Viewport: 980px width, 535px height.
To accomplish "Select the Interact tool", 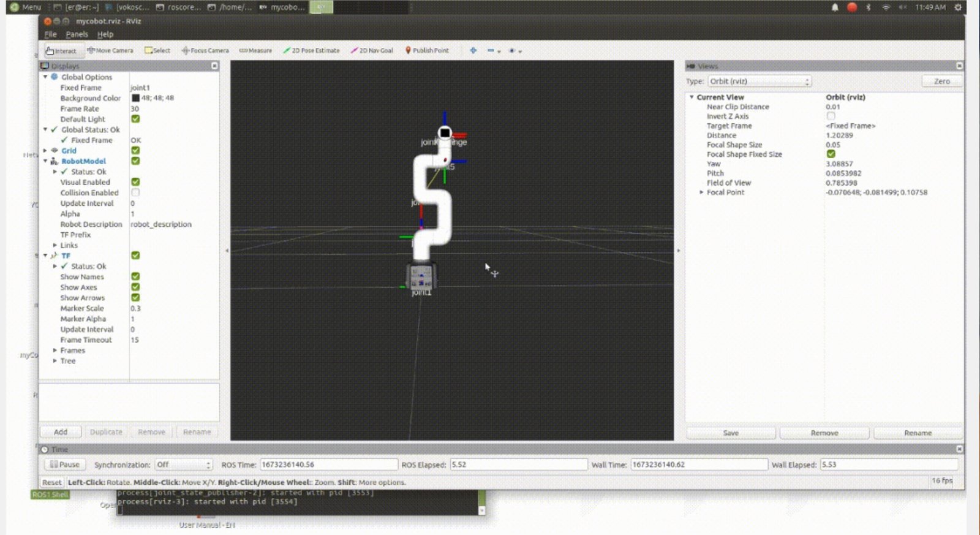I will [x=61, y=51].
